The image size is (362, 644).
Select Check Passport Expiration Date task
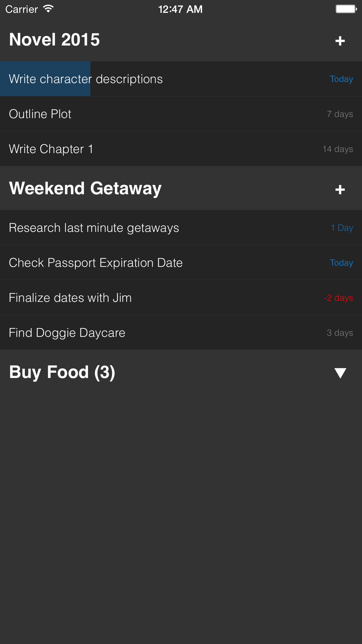pyautogui.click(x=96, y=263)
